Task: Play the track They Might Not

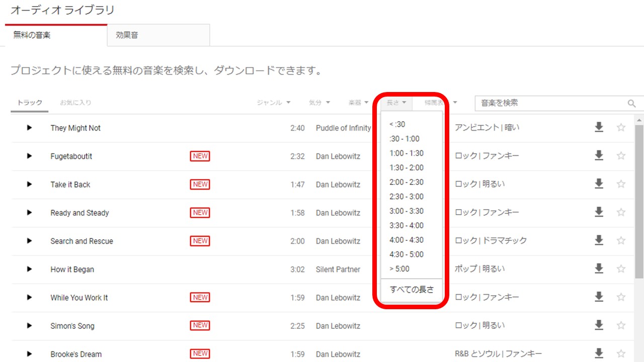Action: click(29, 128)
